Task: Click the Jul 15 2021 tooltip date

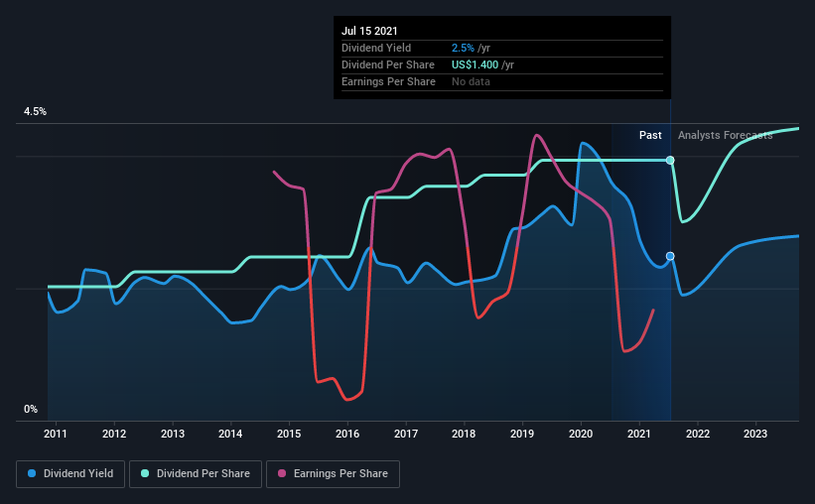Action: tap(369, 31)
